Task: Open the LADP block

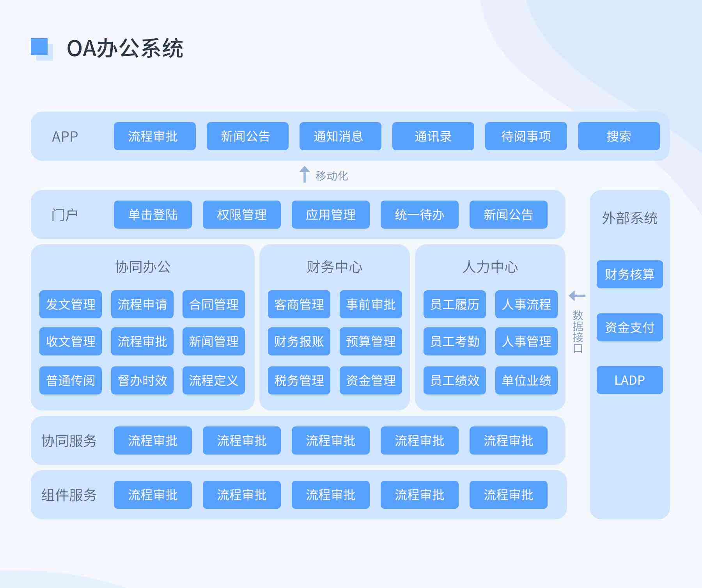Action: pyautogui.click(x=630, y=380)
